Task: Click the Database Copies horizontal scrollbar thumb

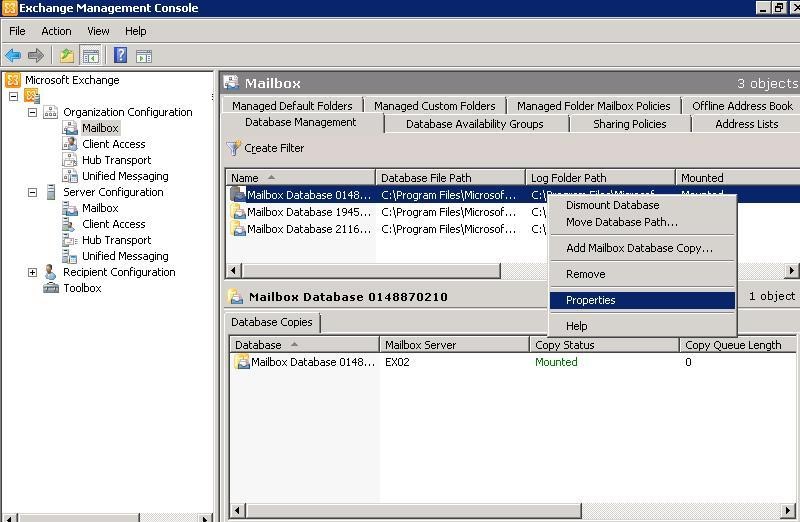Action: pos(413,510)
